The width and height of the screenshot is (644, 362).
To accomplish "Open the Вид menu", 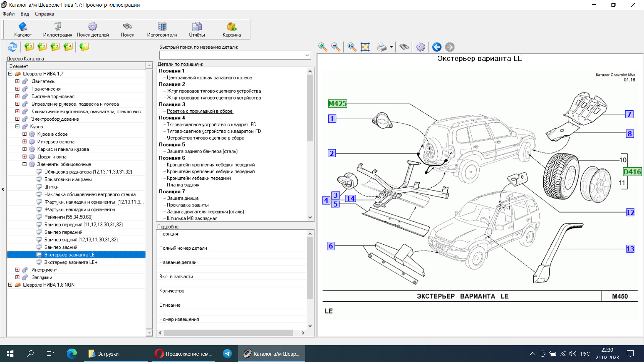I will pyautogui.click(x=25, y=14).
